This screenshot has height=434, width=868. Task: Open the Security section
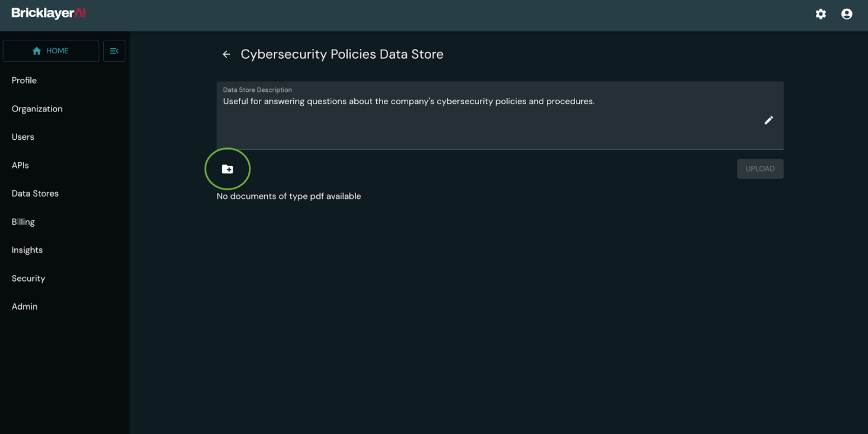pos(28,278)
